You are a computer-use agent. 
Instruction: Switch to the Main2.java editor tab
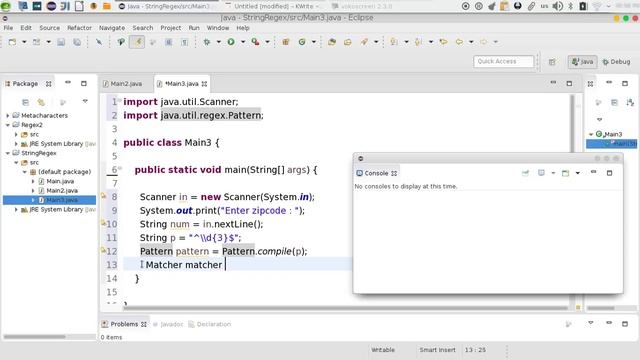tap(123, 84)
